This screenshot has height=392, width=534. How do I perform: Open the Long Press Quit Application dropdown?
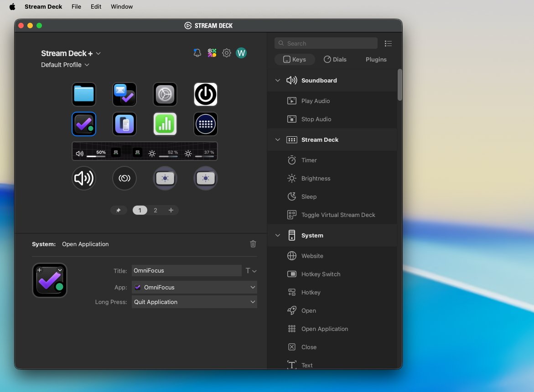(x=194, y=302)
